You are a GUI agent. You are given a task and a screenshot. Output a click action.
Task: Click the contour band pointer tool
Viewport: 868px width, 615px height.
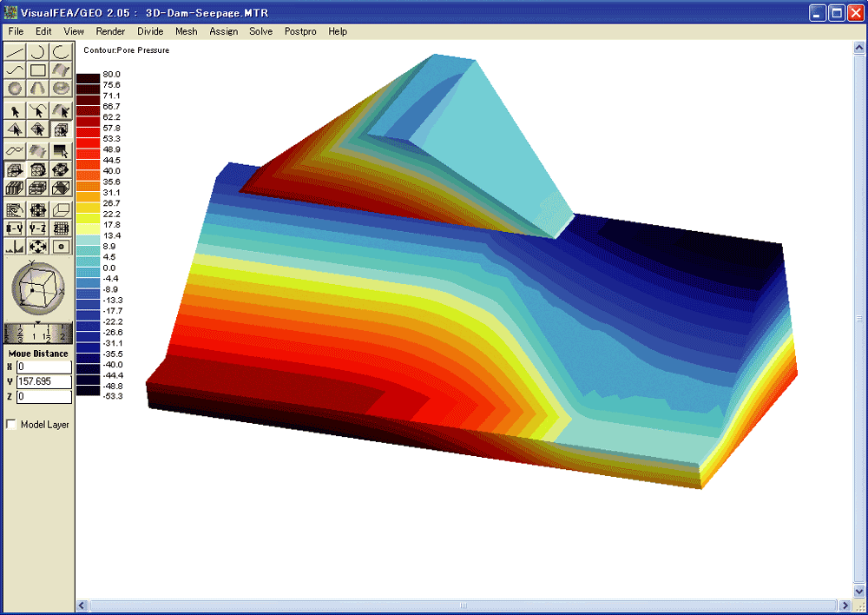[x=61, y=150]
